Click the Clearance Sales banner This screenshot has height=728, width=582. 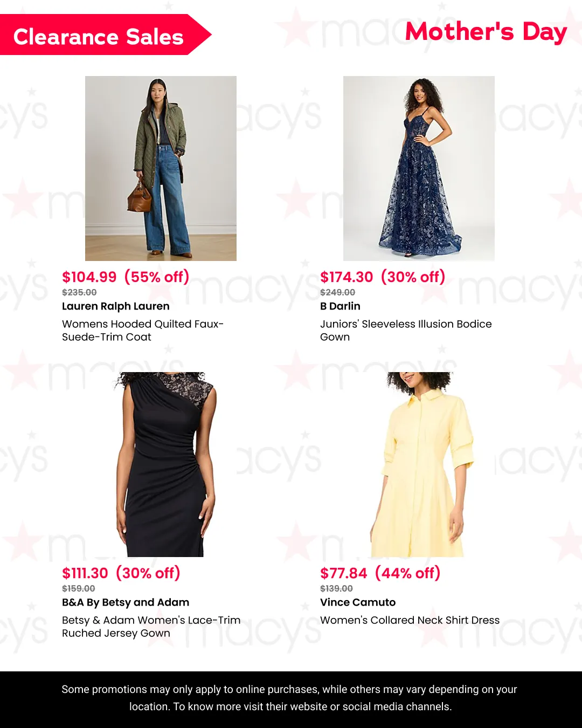coord(105,35)
